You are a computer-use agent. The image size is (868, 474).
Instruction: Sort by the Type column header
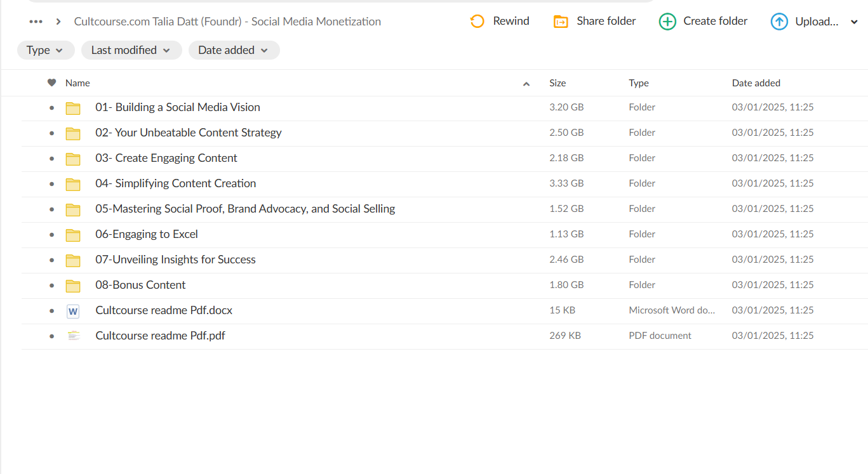tap(639, 82)
